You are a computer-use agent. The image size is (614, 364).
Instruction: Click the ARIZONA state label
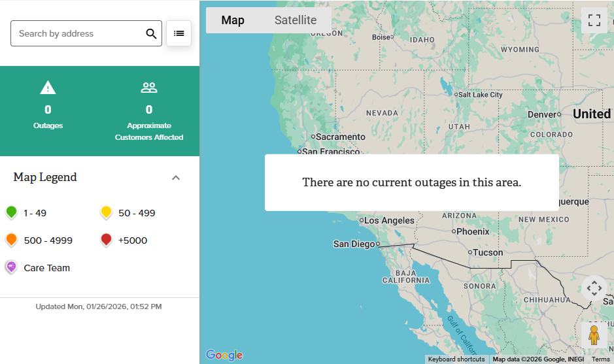459,216
